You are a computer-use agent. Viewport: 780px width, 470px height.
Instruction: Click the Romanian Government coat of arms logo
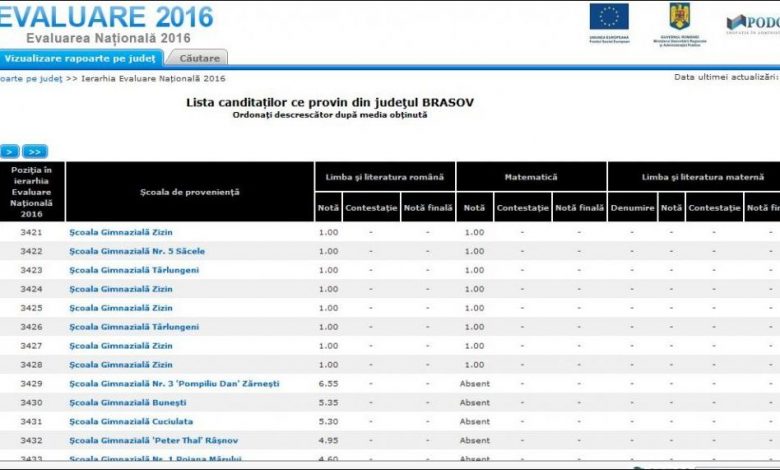(680, 24)
